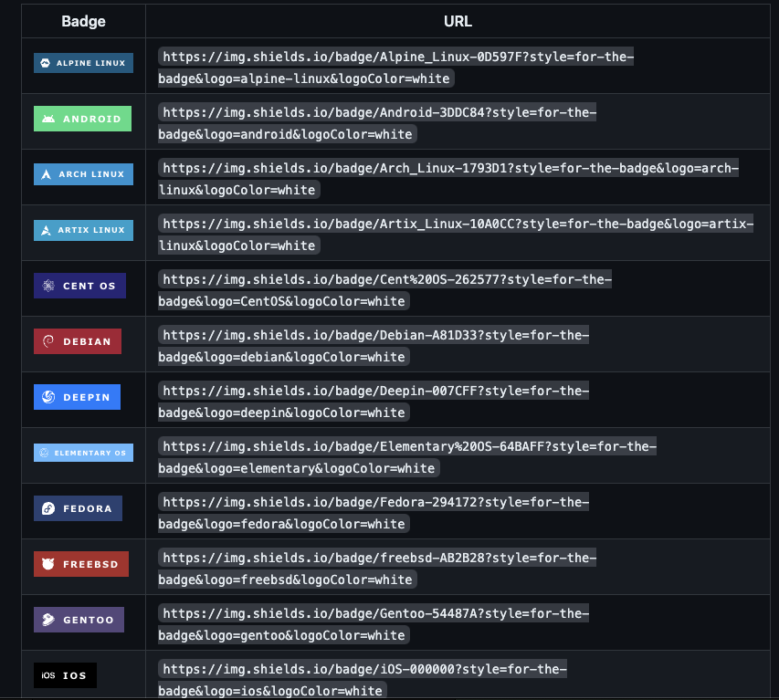The height and width of the screenshot is (700, 779).
Task: Select the blue Deepin badge
Action: tap(77, 397)
